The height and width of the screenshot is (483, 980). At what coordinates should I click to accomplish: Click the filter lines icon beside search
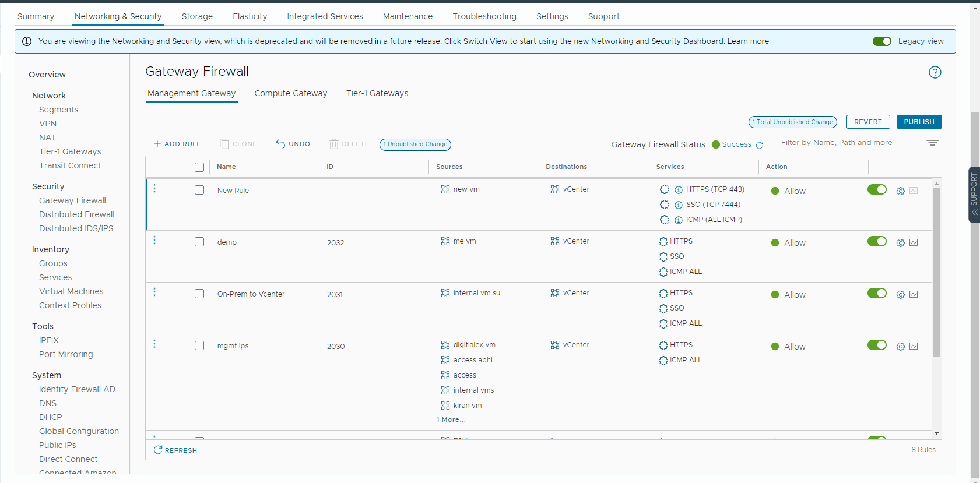coord(933,143)
